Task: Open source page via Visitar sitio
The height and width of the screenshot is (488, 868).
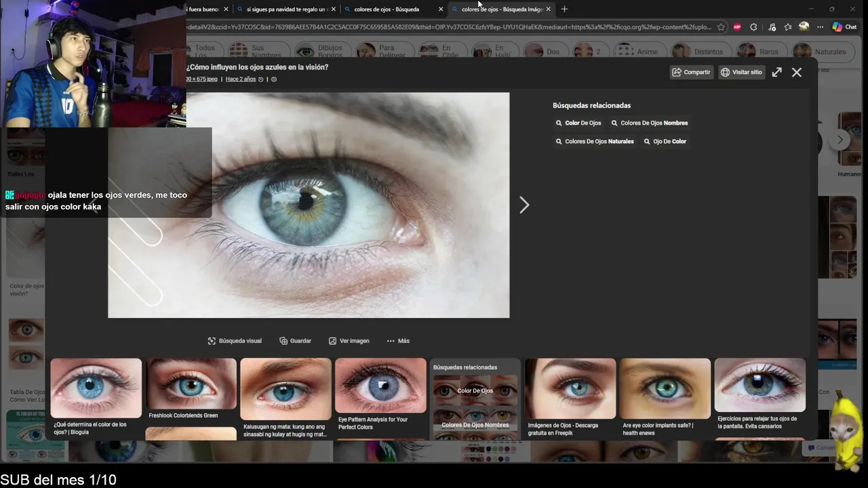Action: click(x=741, y=72)
